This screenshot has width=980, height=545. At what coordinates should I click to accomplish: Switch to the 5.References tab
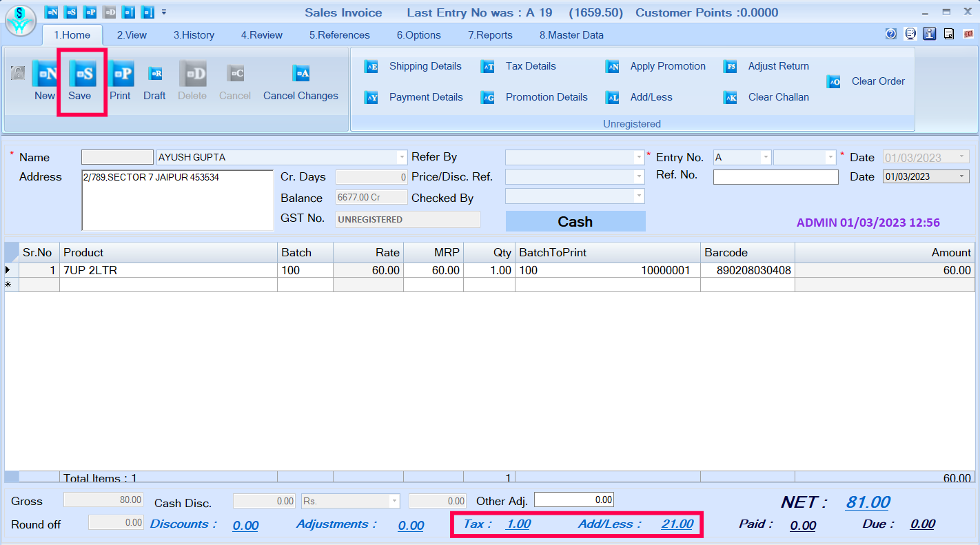pyautogui.click(x=339, y=35)
